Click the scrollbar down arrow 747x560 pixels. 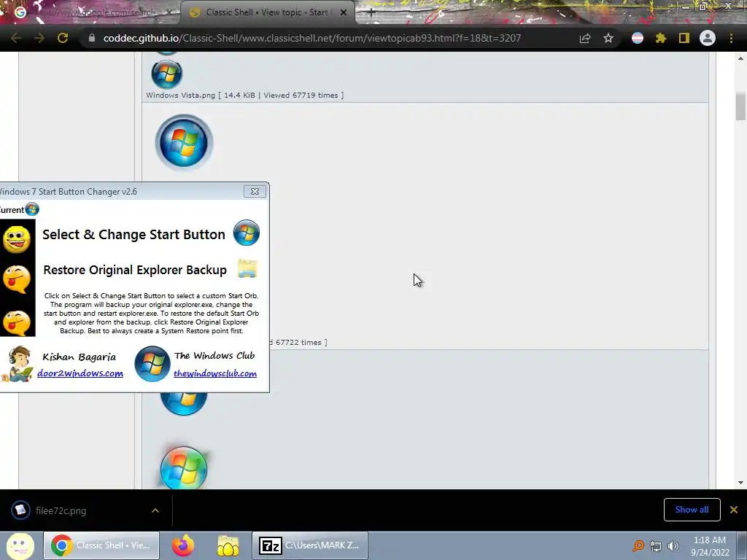pyautogui.click(x=740, y=483)
